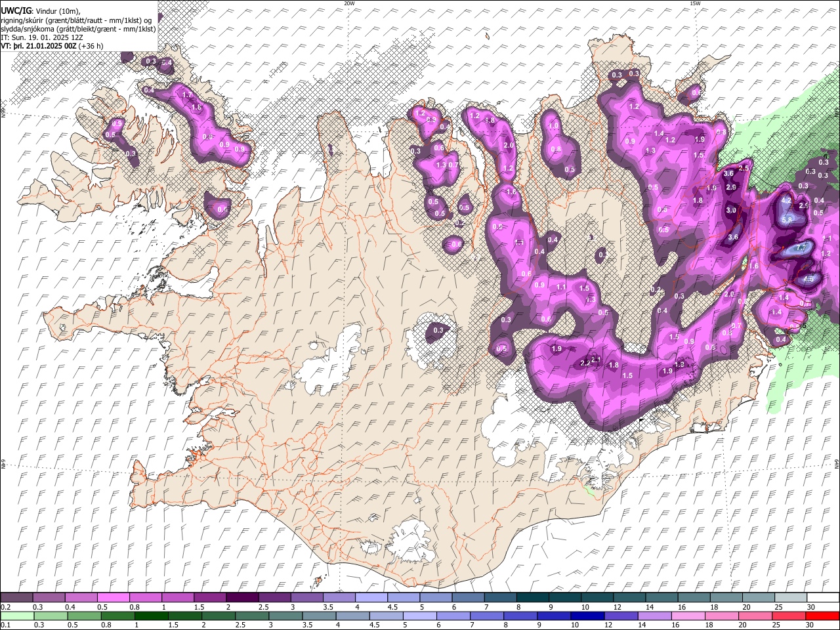Click the light lavender swatch between 4 and 4.5 on the upper scale

(371, 598)
